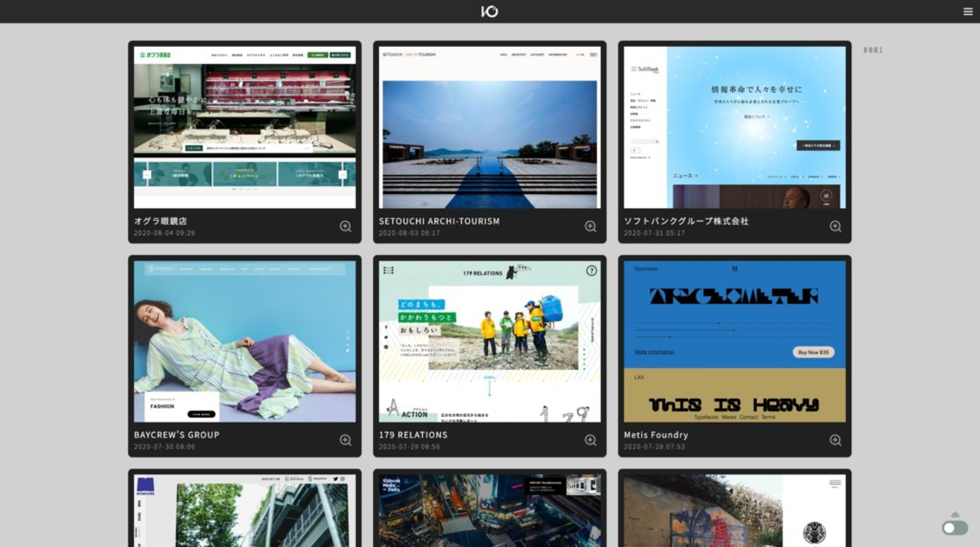Click the date 2020-07-29 08:56

pos(410,447)
